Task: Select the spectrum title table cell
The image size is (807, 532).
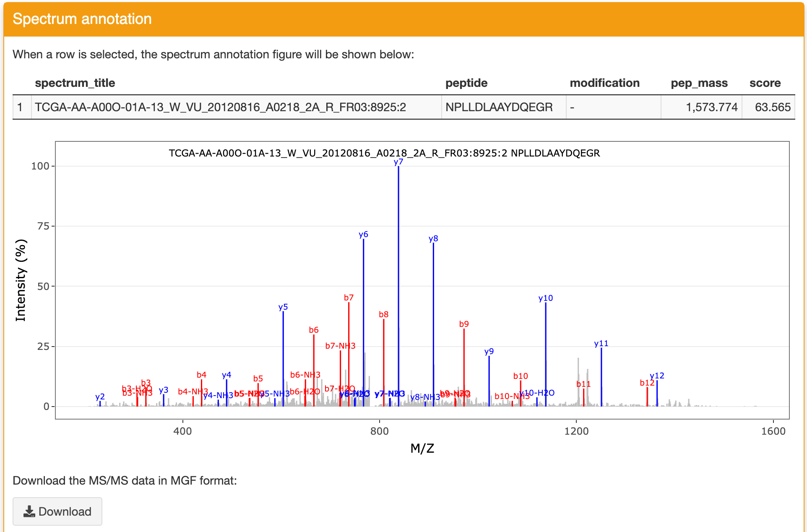Action: (x=236, y=107)
